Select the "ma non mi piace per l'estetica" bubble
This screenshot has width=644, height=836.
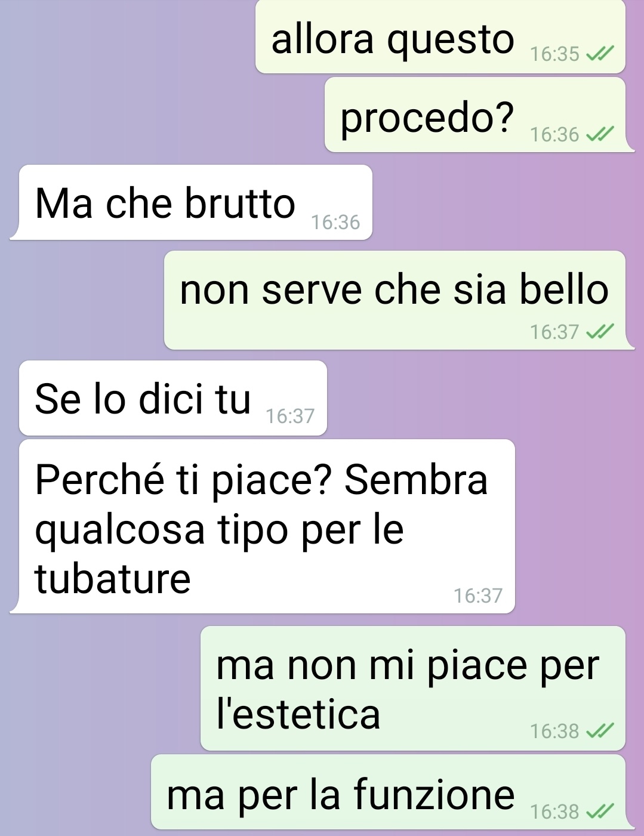pyautogui.click(x=413, y=688)
